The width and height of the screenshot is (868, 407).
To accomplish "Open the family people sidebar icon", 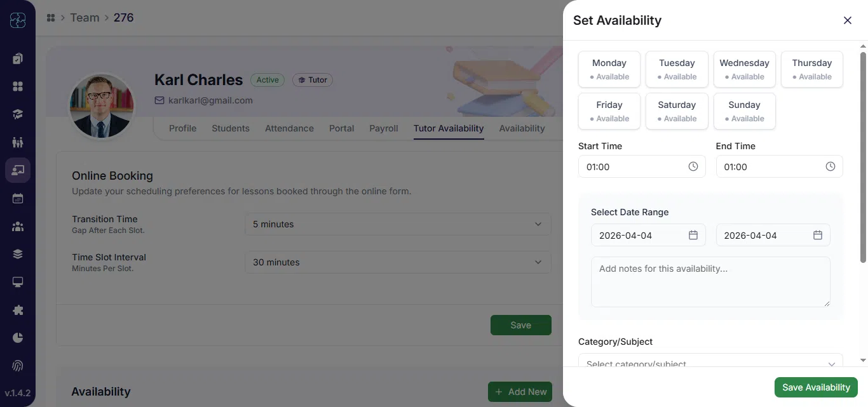I will [18, 142].
